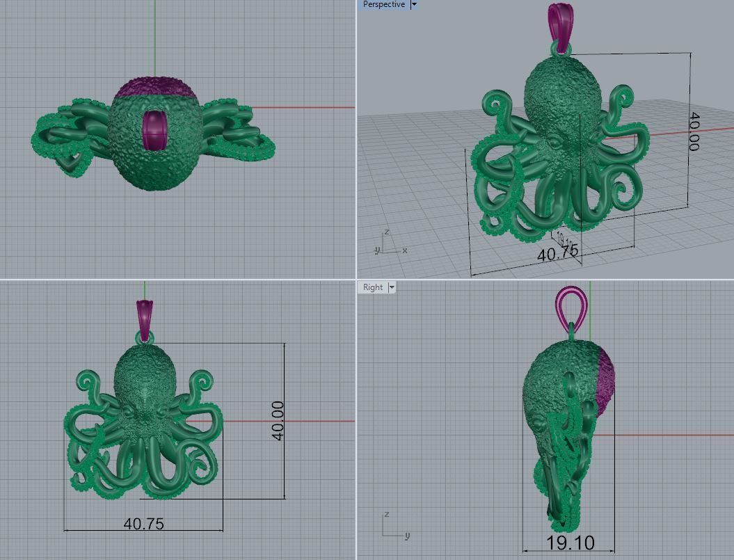Click the z-y axis icon in Right viewport
The width and height of the screenshot is (734, 560).
click(396, 527)
